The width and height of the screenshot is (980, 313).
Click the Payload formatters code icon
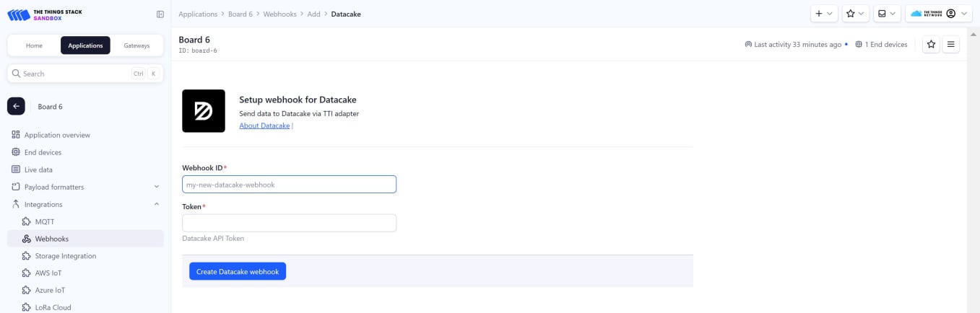click(16, 187)
